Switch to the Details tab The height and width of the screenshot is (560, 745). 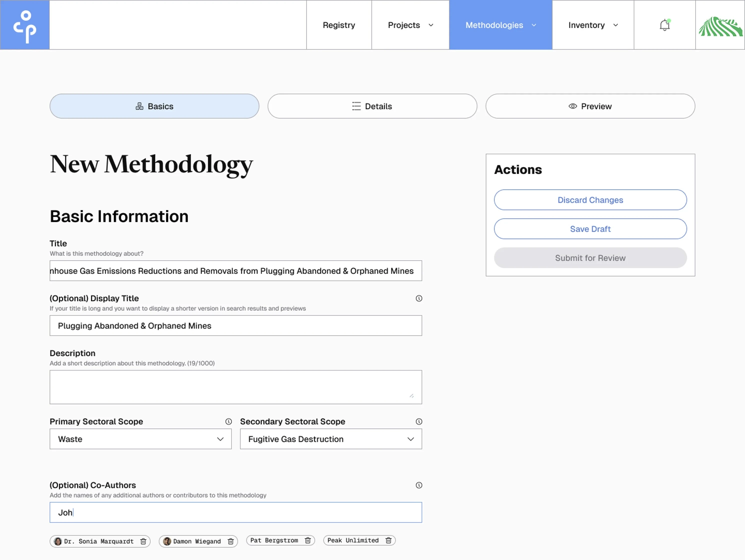coord(372,106)
